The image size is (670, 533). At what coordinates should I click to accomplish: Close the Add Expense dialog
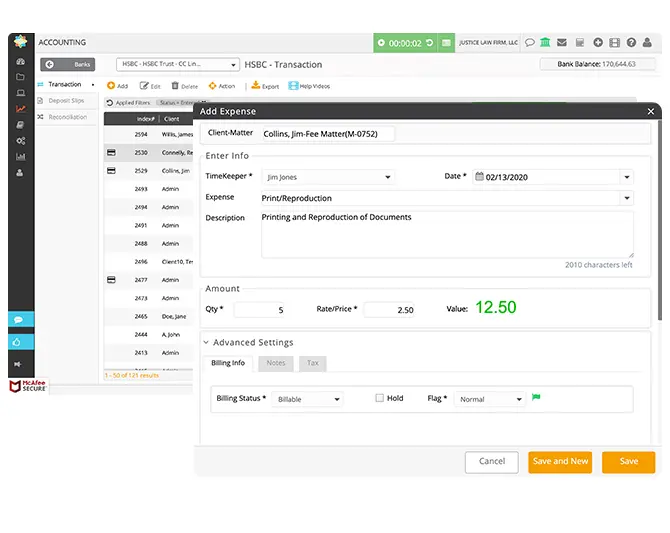[650, 111]
